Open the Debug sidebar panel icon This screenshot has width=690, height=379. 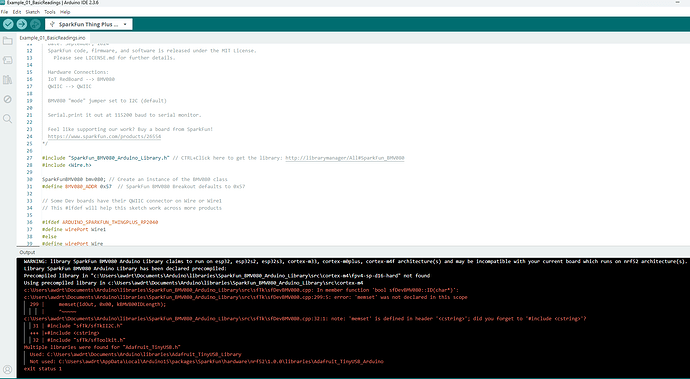[x=7, y=99]
